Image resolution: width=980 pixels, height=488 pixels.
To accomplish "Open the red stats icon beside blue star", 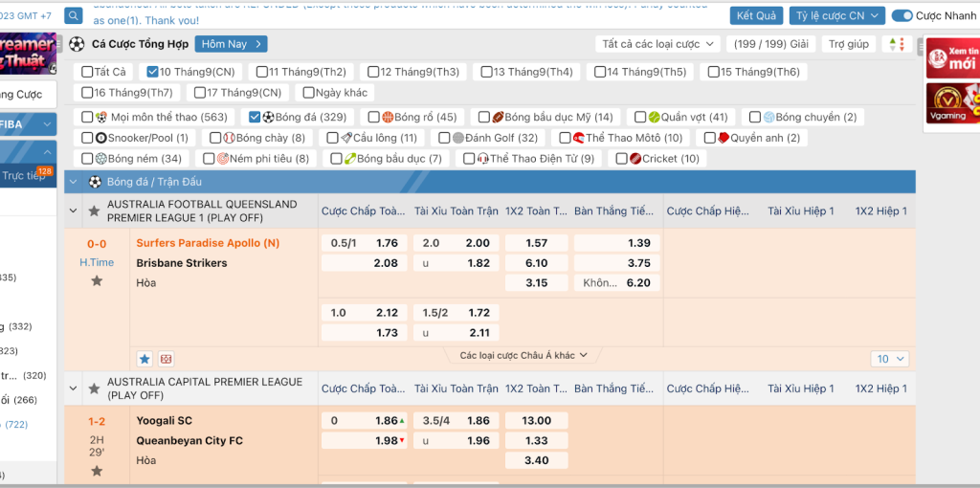I will (x=167, y=359).
